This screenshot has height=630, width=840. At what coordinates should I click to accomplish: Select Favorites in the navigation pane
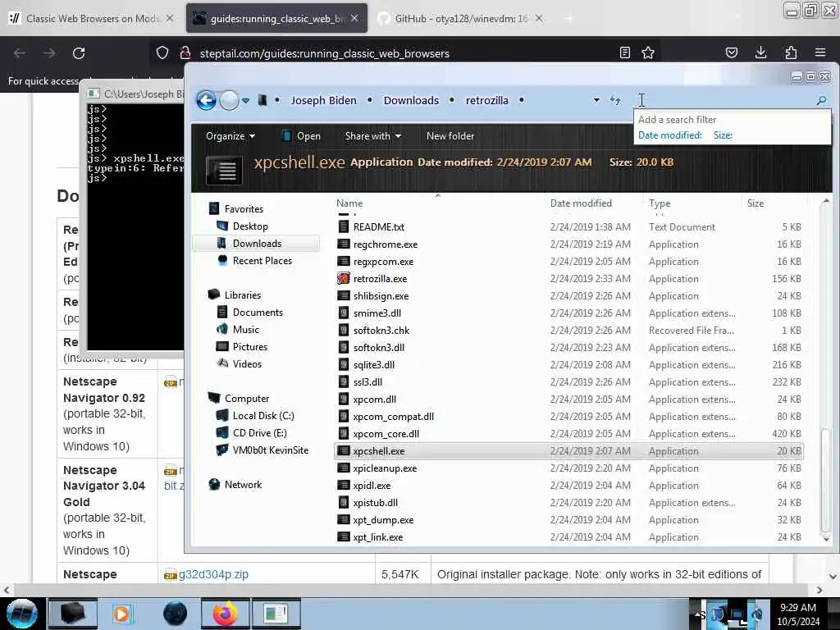[x=243, y=209]
